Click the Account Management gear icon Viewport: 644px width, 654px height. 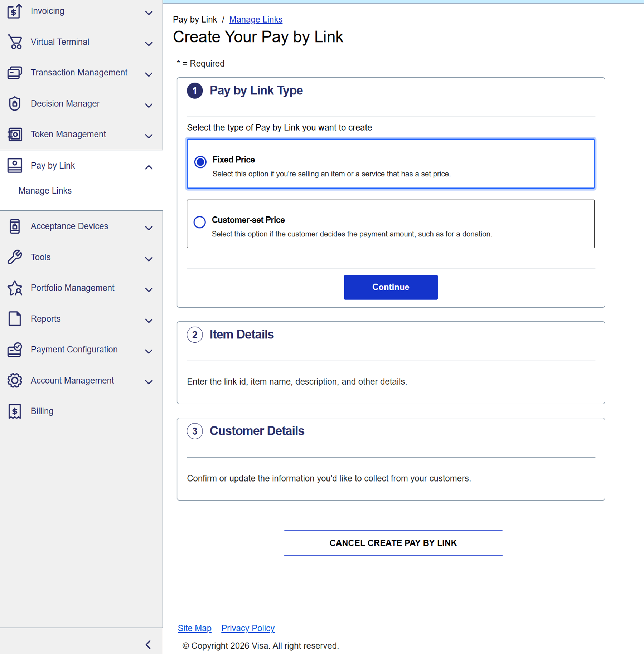click(x=15, y=380)
